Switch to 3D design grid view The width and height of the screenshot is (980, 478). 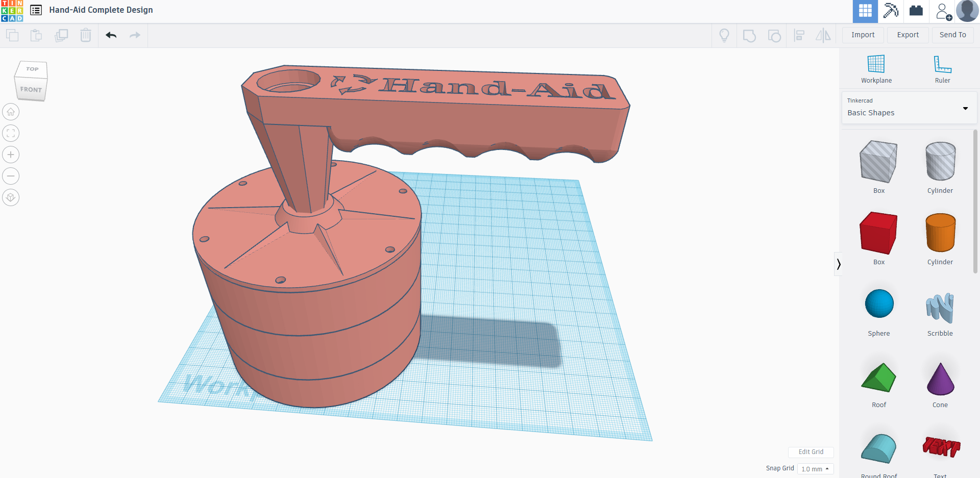[865, 11]
